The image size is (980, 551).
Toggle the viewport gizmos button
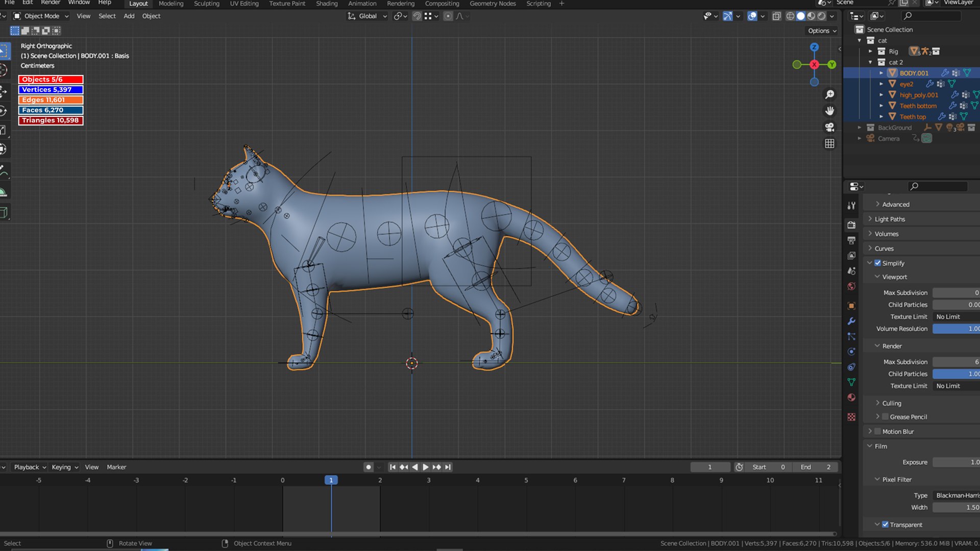click(728, 16)
